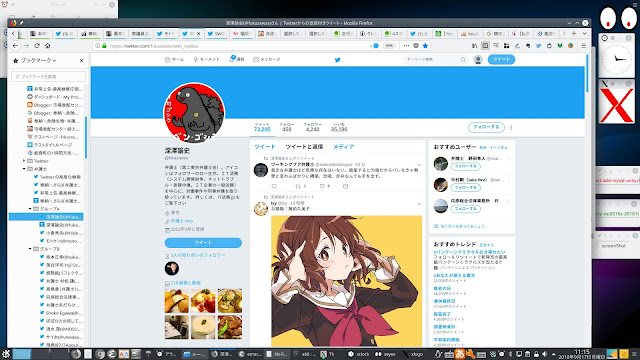640x360 pixels.
Task: Close the active Twitter tab
Action: click(199, 34)
